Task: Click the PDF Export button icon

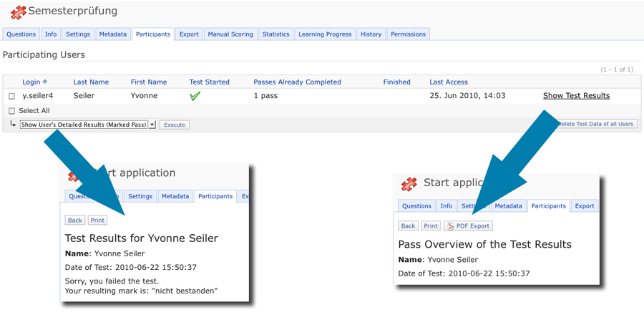Action: (x=450, y=226)
